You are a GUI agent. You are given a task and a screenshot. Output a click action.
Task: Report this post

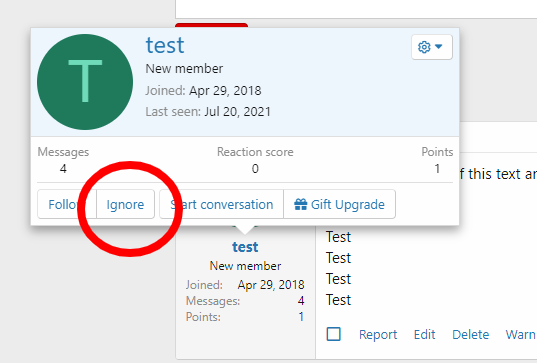pyautogui.click(x=378, y=334)
